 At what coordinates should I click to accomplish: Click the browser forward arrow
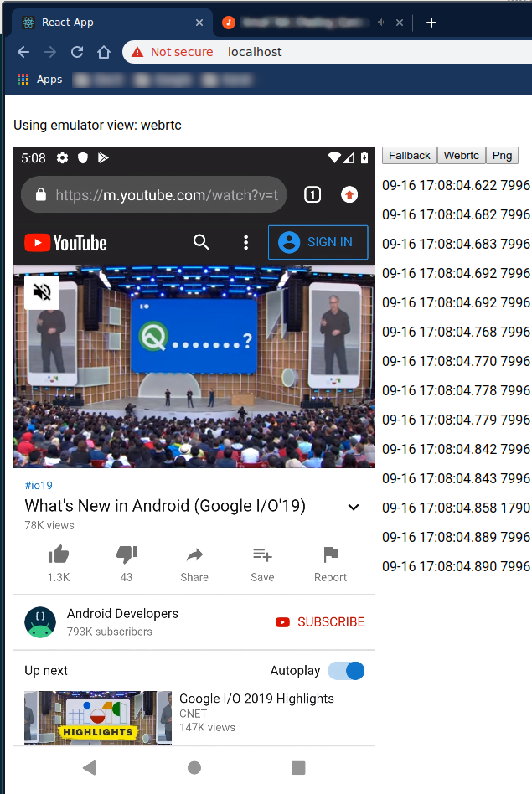[x=50, y=52]
